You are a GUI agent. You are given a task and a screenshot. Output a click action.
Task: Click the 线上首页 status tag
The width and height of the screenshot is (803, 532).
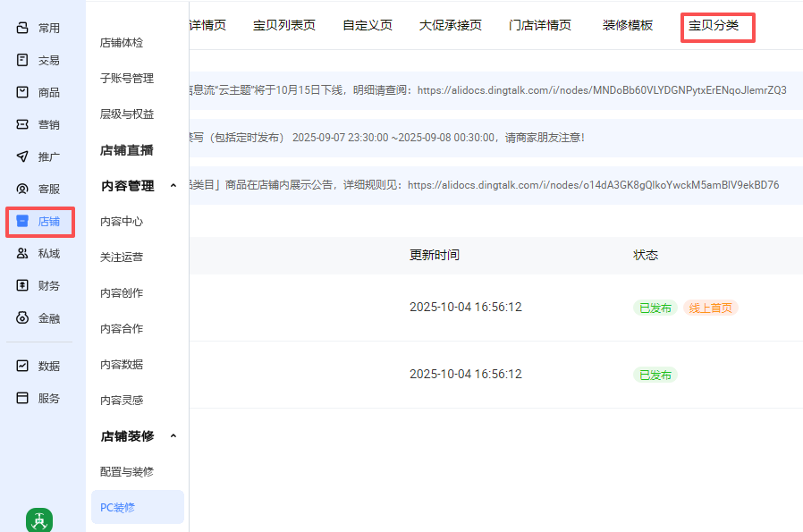710,308
